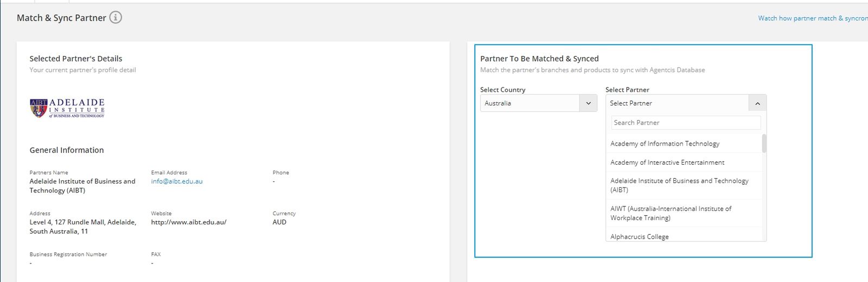Click the info icon beside Match & Sync Partner
This screenshot has height=282, width=868.
coord(116,17)
